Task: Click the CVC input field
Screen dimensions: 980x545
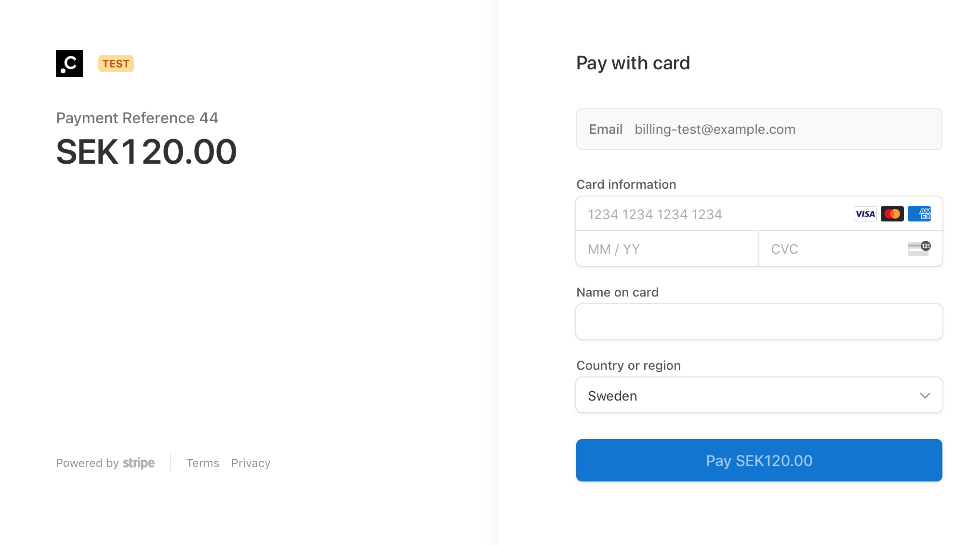Action: tap(819, 248)
